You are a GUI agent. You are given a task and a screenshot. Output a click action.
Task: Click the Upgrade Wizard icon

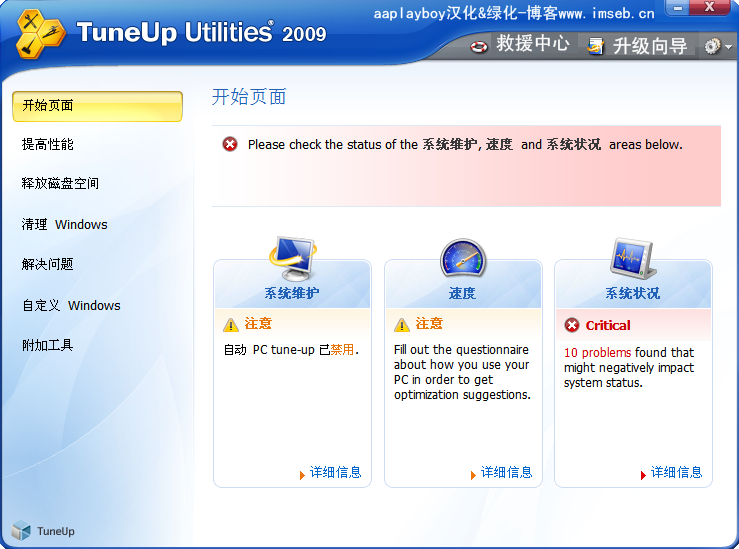coord(597,45)
